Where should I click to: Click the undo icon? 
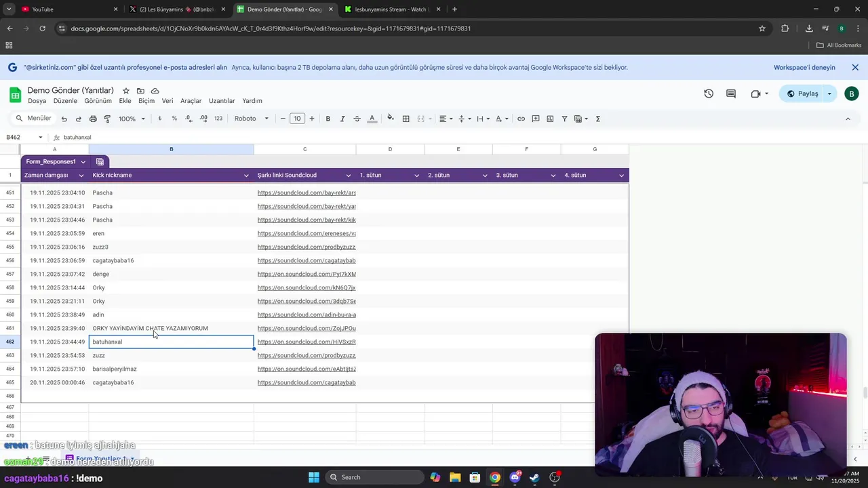(64, 119)
